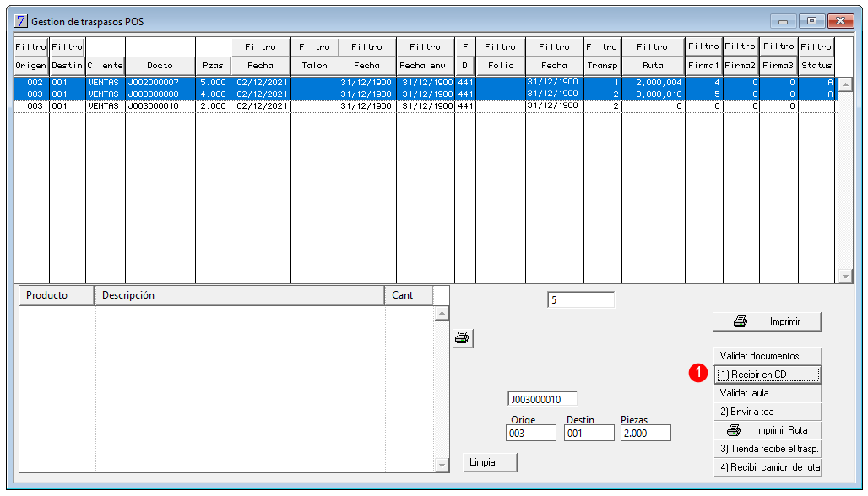This screenshot has width=868, height=496.
Task: Click the Origen column header
Action: pyautogui.click(x=31, y=65)
